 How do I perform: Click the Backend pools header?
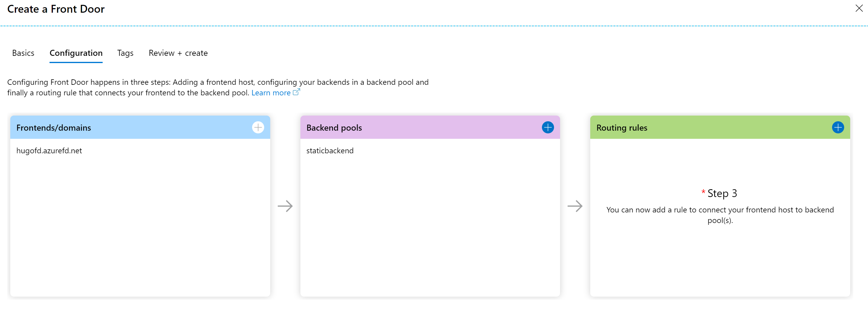point(334,128)
